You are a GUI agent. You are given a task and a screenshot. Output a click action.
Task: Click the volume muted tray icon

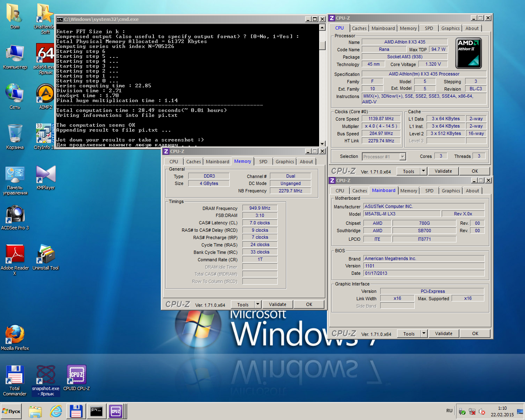[x=482, y=411]
